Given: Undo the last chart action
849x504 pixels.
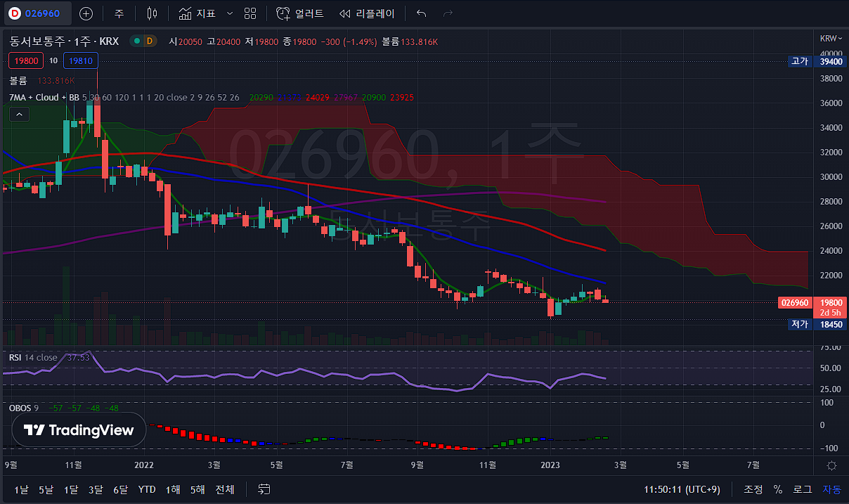Looking at the screenshot, I should 421,13.
